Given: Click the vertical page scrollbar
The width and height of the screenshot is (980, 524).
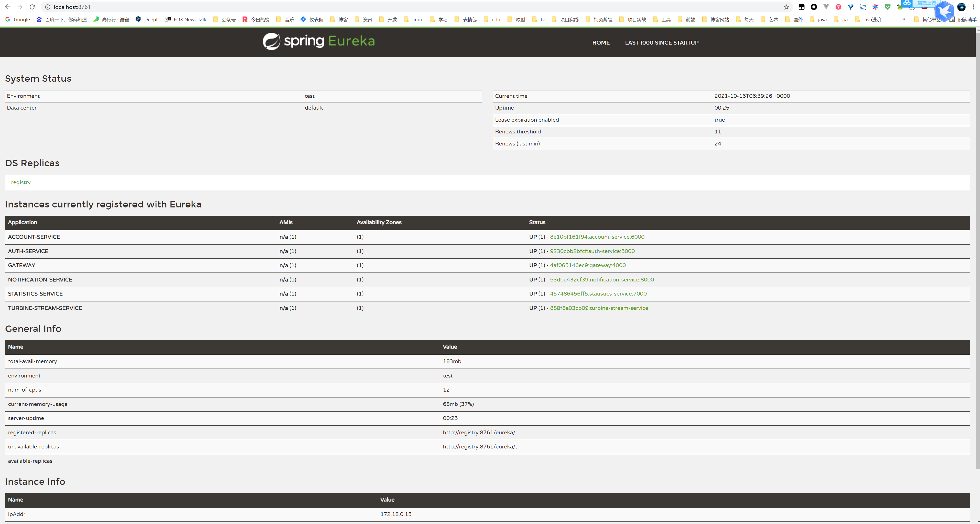Looking at the screenshot, I should pos(977,251).
